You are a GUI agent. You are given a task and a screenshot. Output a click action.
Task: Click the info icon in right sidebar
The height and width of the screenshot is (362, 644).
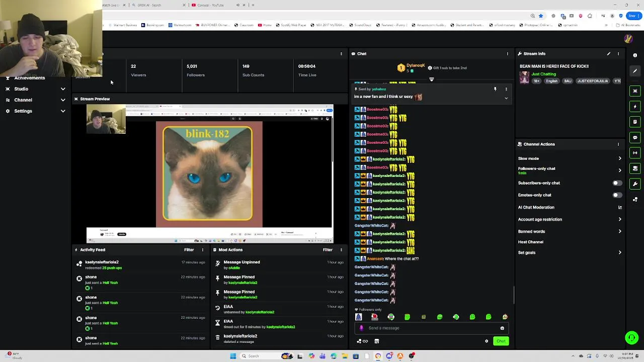tap(635, 55)
